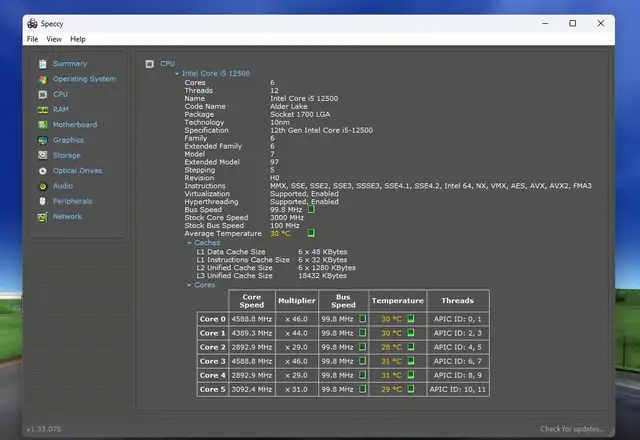640x440 pixels.
Task: Click the Optical Drives disc icon
Action: tap(43, 171)
